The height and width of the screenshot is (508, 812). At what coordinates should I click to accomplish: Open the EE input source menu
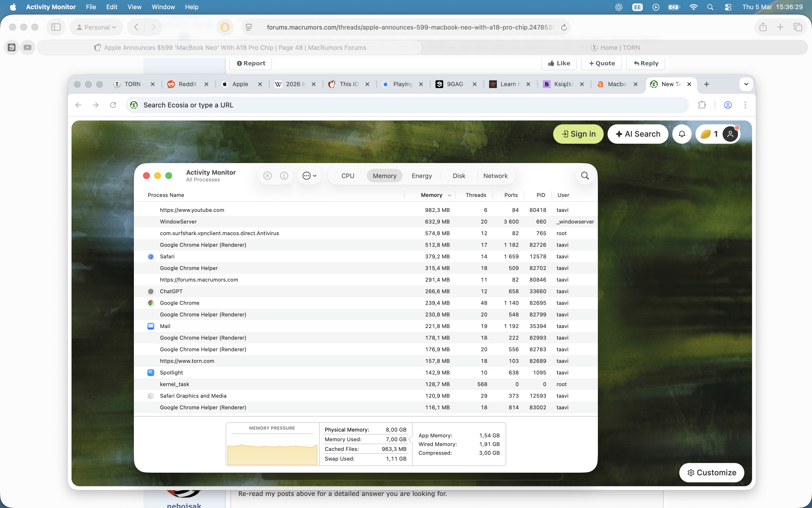coord(637,7)
